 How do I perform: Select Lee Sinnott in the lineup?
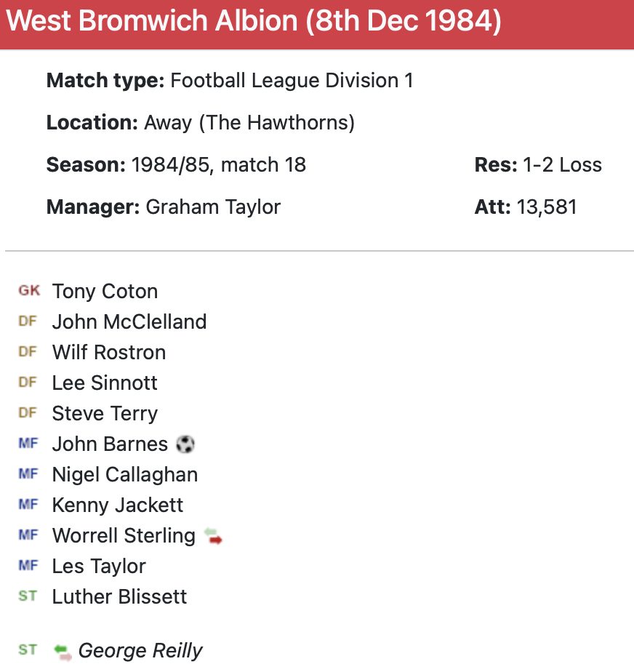(105, 383)
